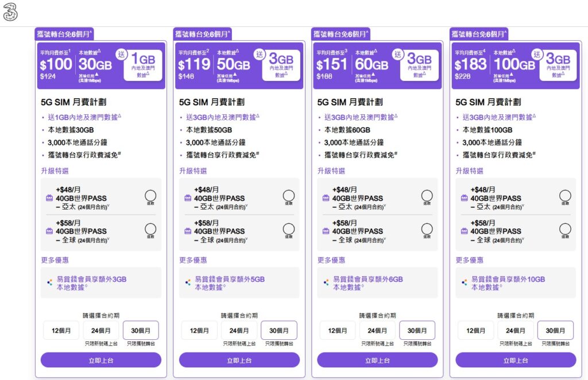Select the +$58 全球 World PASS radio in the $119 plan
Screen dimensions: 588x380
(289, 229)
